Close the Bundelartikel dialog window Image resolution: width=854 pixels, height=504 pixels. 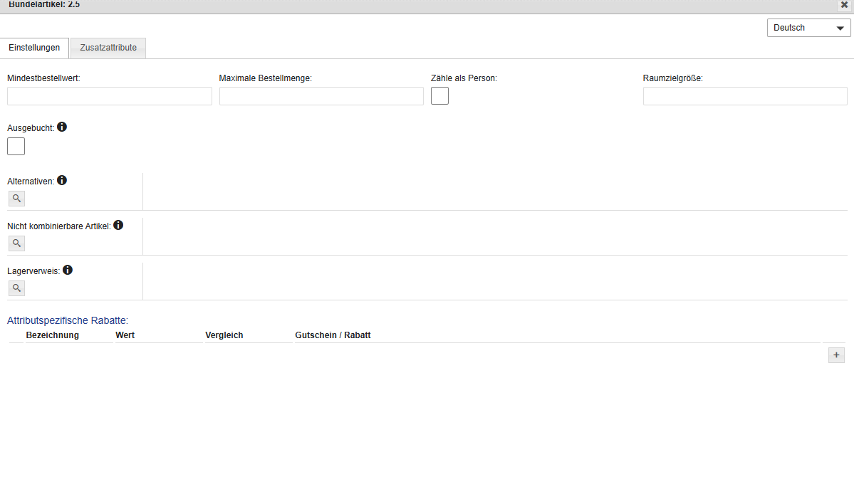[844, 4]
